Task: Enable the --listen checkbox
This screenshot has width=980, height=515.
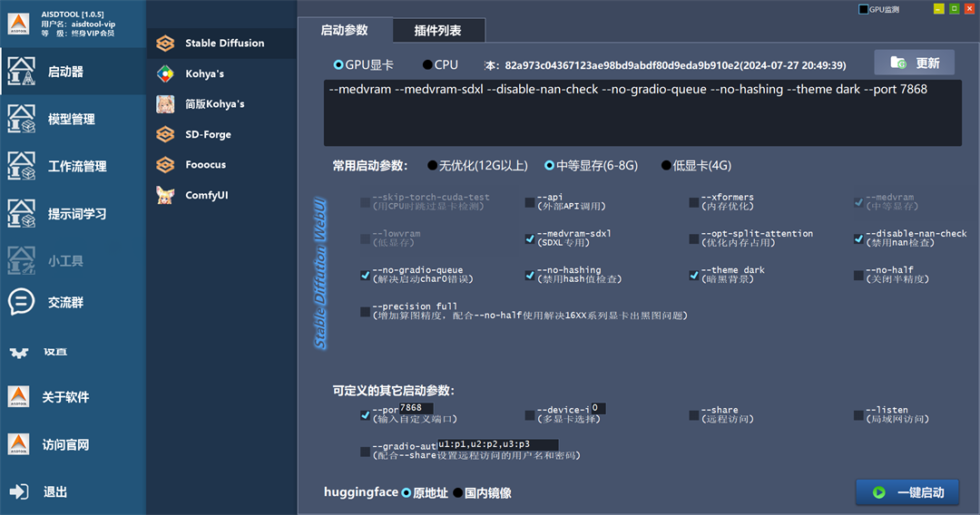Action: (x=858, y=415)
